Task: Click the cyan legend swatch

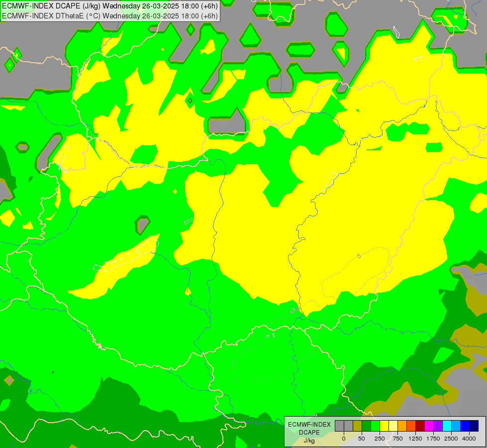Action: click(447, 426)
